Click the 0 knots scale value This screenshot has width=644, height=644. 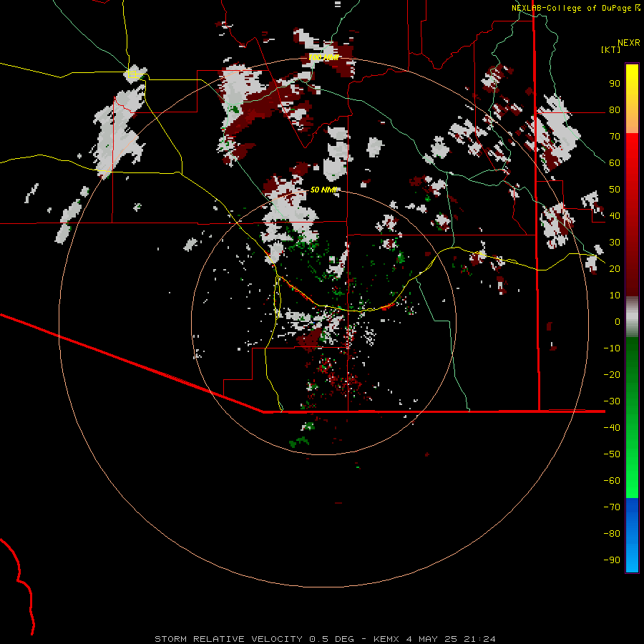[x=618, y=322]
